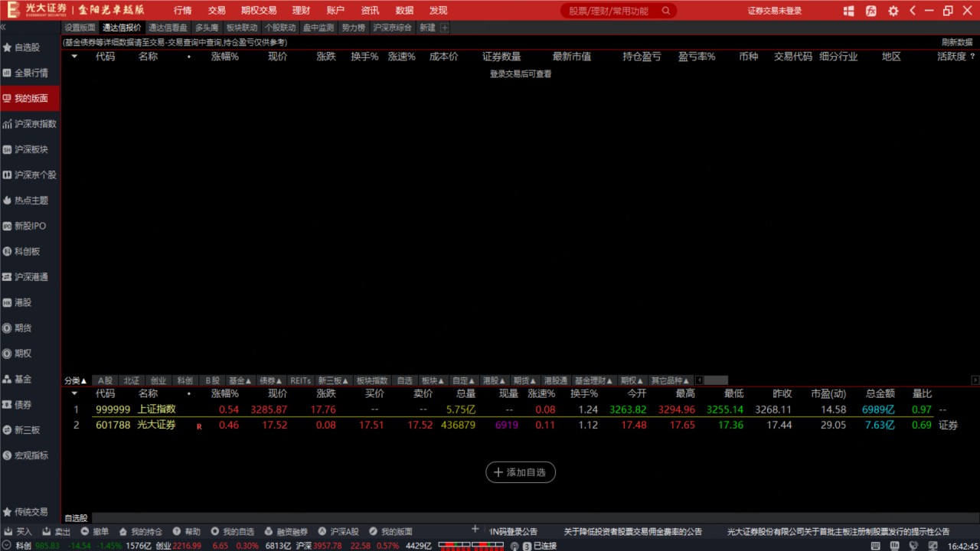
Task: Open 沪深京个股 sidebar entry
Action: (29, 174)
